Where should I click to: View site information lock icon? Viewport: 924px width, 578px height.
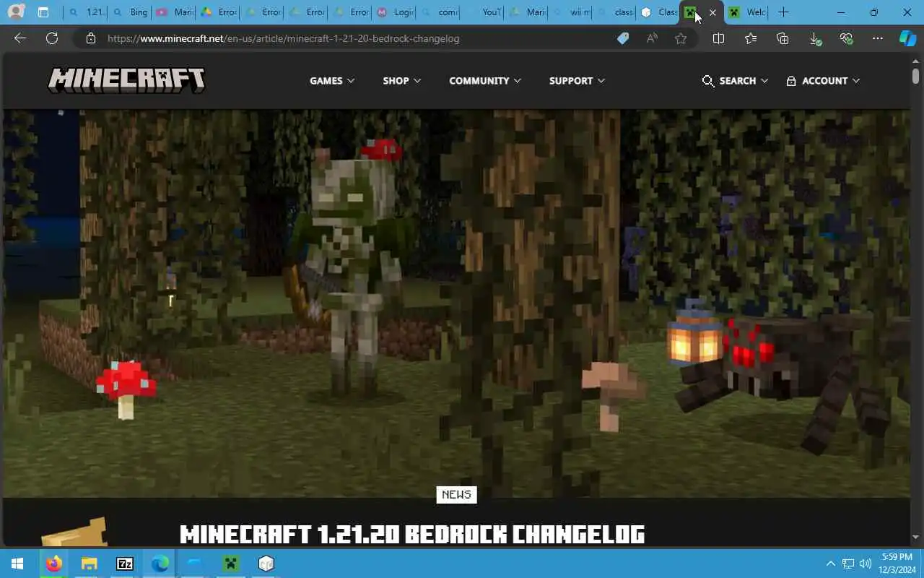[90, 38]
